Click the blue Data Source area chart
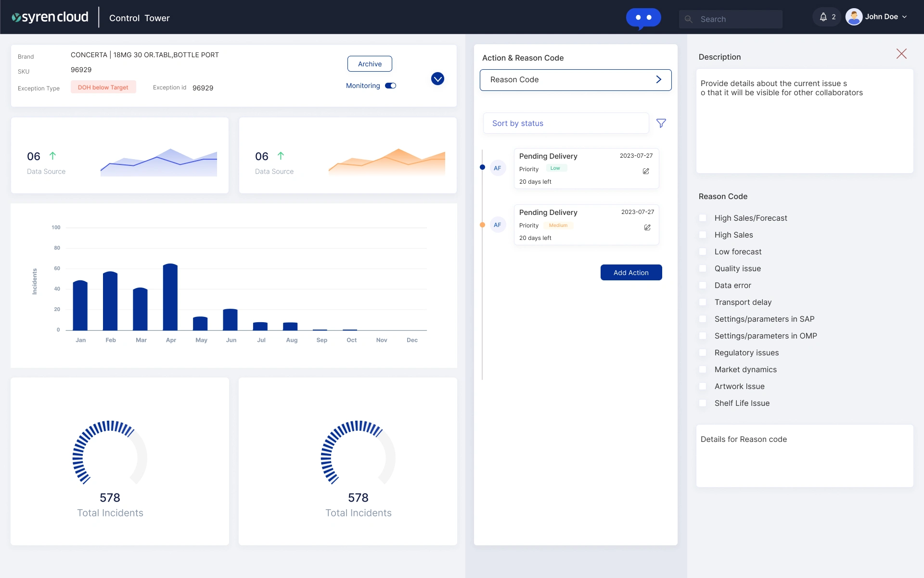Viewport: 924px width, 578px height. pos(159,162)
